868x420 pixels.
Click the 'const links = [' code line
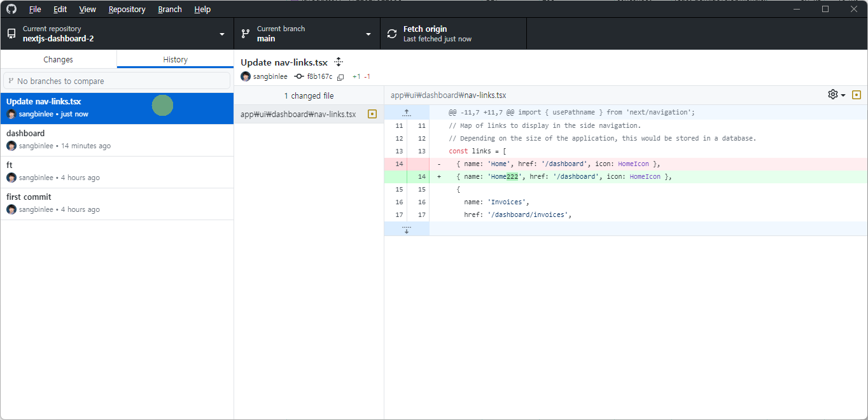point(477,151)
